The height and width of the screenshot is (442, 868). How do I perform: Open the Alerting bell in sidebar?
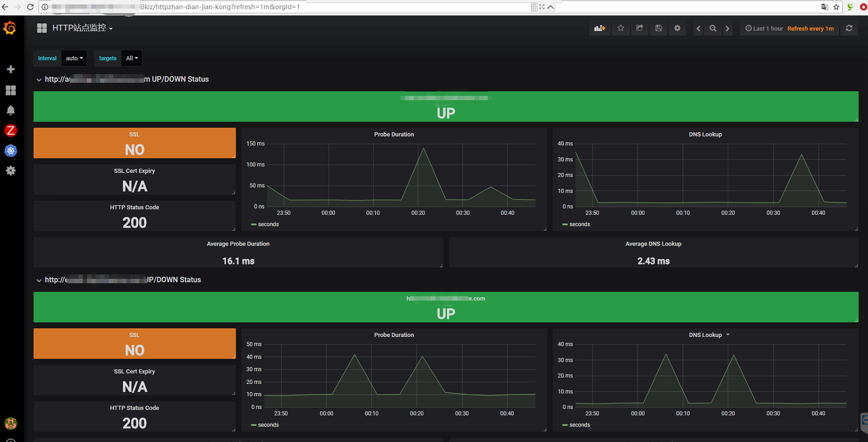click(x=11, y=110)
